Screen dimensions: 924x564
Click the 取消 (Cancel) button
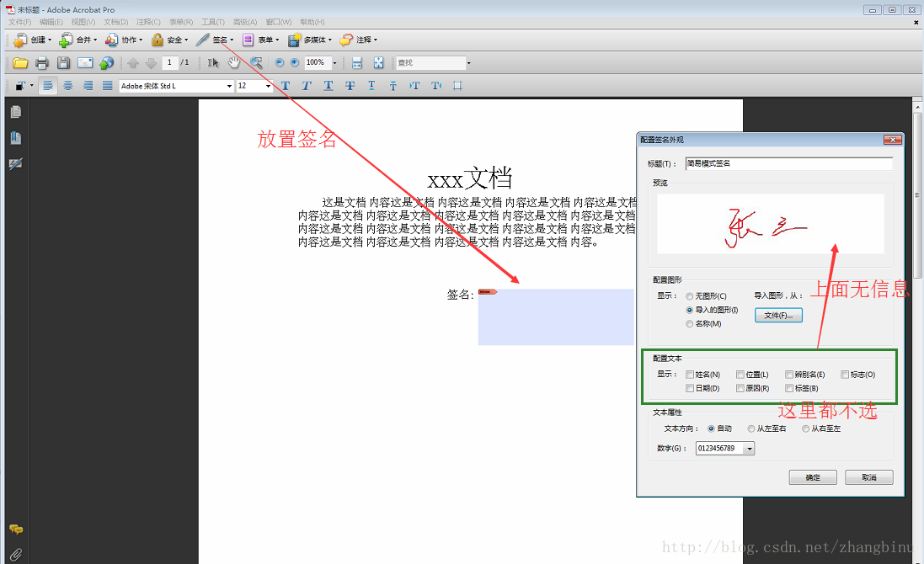pos(868,477)
